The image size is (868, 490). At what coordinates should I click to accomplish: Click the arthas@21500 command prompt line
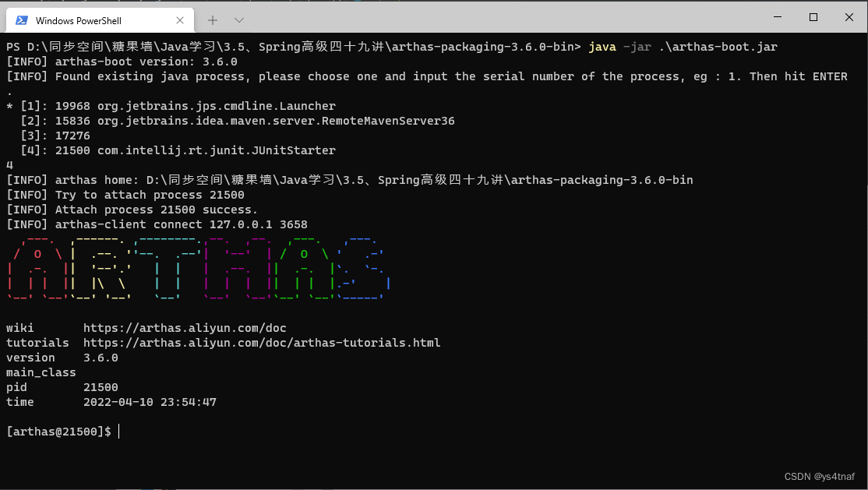pyautogui.click(x=59, y=432)
